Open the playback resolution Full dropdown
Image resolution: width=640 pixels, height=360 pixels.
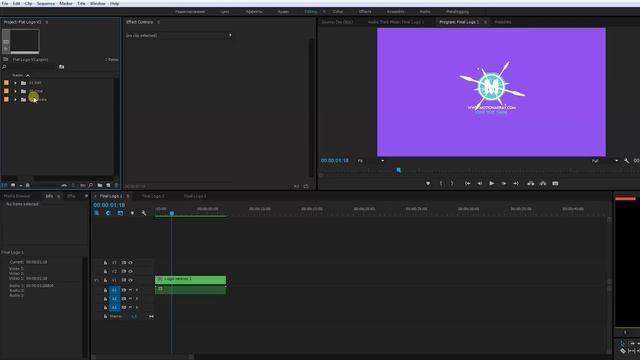point(604,161)
